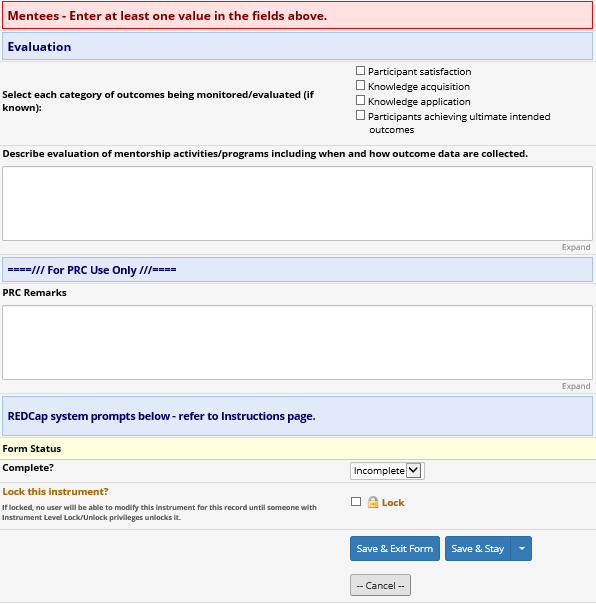This screenshot has height=604, width=596.
Task: Expand the evaluation description text area
Action: coord(576,247)
